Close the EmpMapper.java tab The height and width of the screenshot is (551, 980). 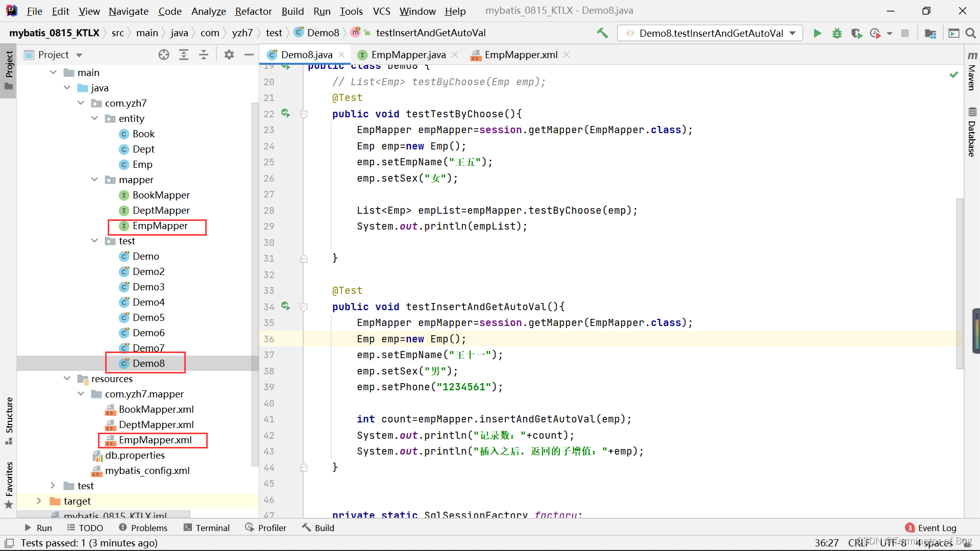point(455,55)
